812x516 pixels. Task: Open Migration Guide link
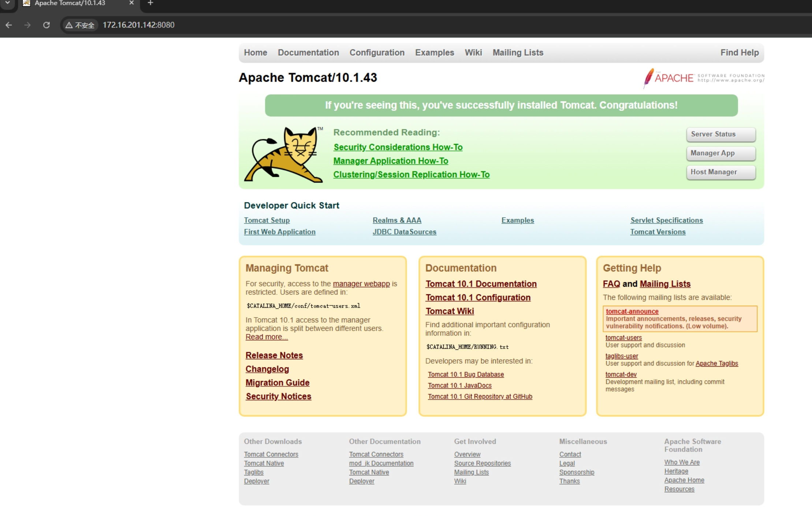(x=278, y=383)
